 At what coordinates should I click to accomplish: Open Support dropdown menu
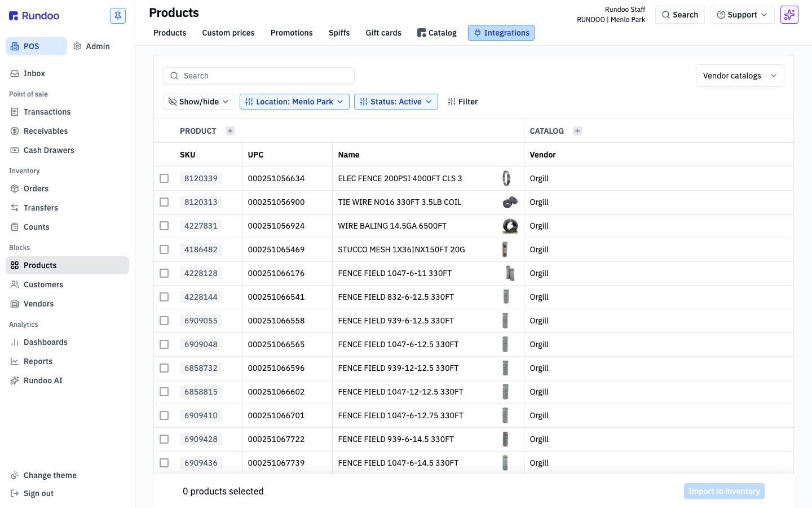point(742,15)
